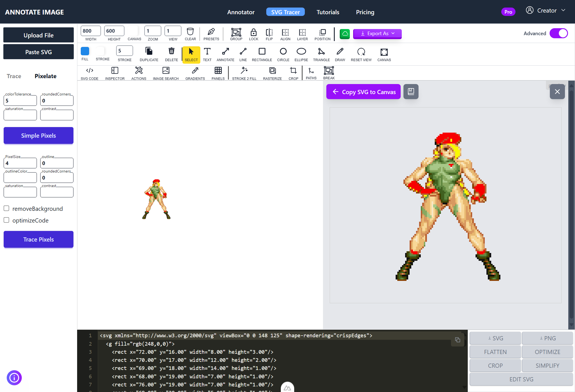This screenshot has width=575, height=392.
Task: Open the Gradients tool
Action: point(195,70)
